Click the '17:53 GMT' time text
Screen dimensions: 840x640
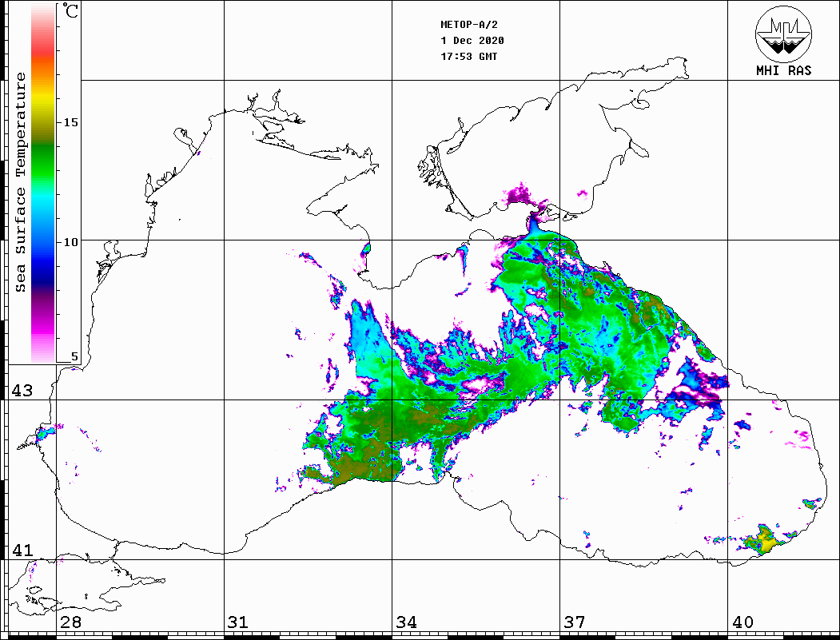tap(468, 56)
